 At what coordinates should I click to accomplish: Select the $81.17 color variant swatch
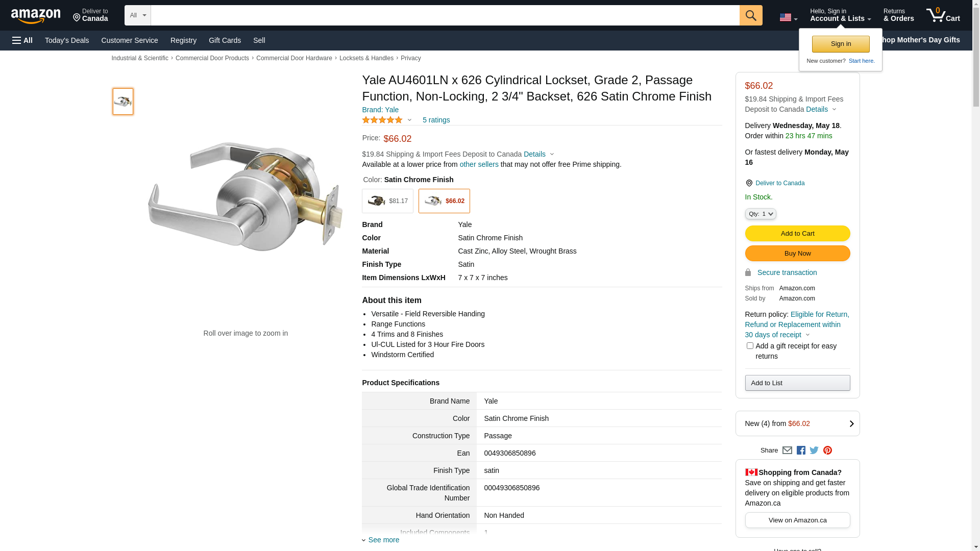pyautogui.click(x=387, y=201)
